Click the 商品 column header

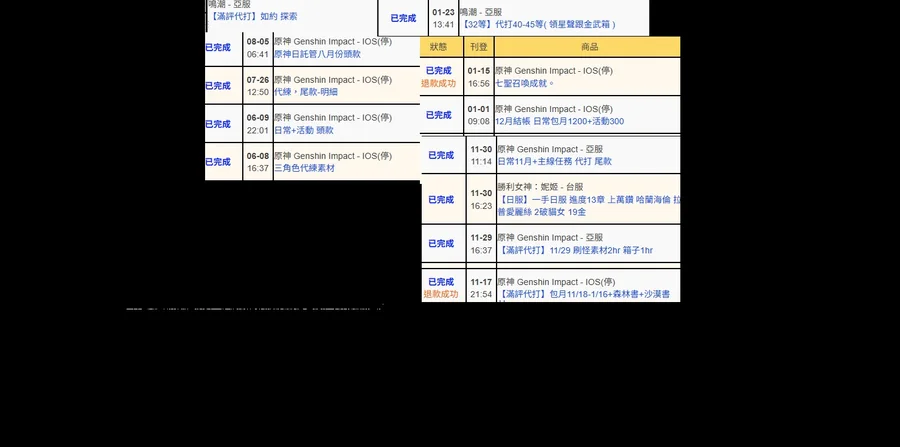point(590,47)
